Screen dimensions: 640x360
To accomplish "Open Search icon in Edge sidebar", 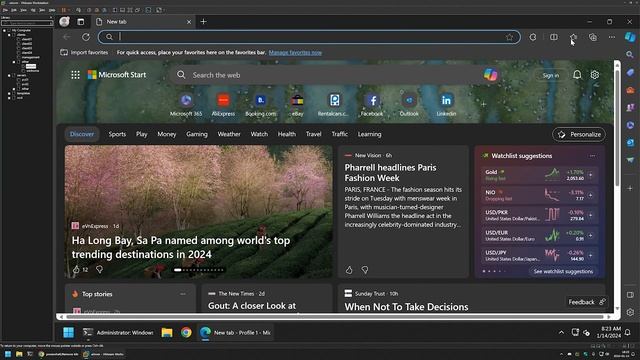I will [x=630, y=54].
